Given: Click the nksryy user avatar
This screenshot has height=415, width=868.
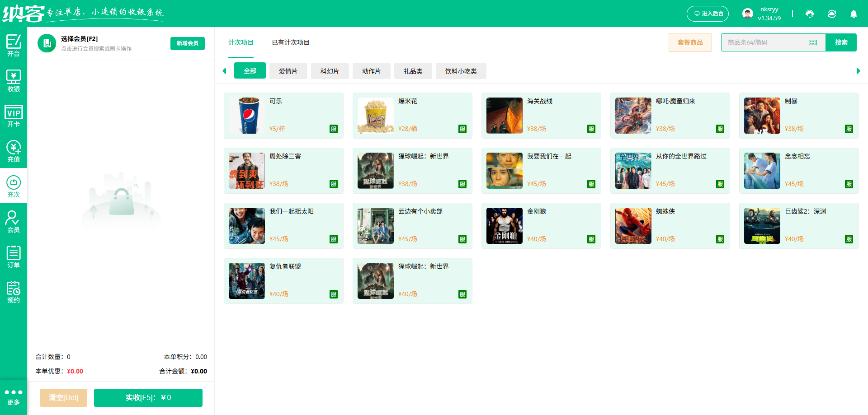Looking at the screenshot, I should (748, 14).
